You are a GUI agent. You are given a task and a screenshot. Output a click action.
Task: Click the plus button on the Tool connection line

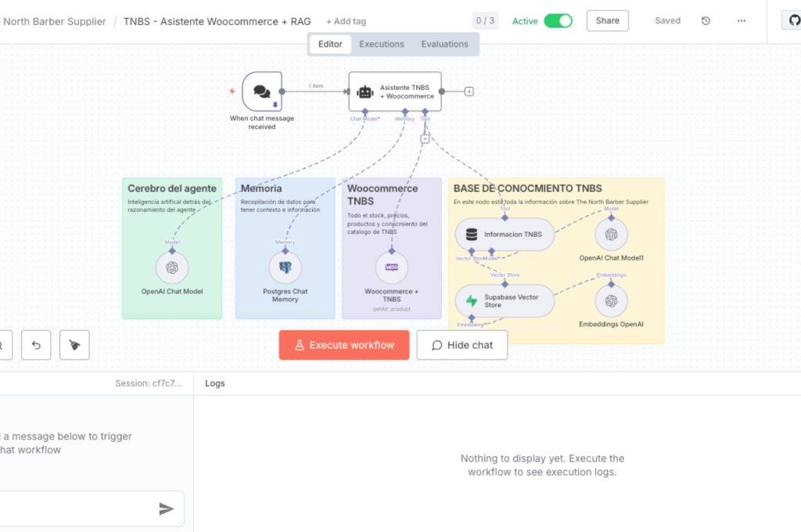(x=425, y=138)
